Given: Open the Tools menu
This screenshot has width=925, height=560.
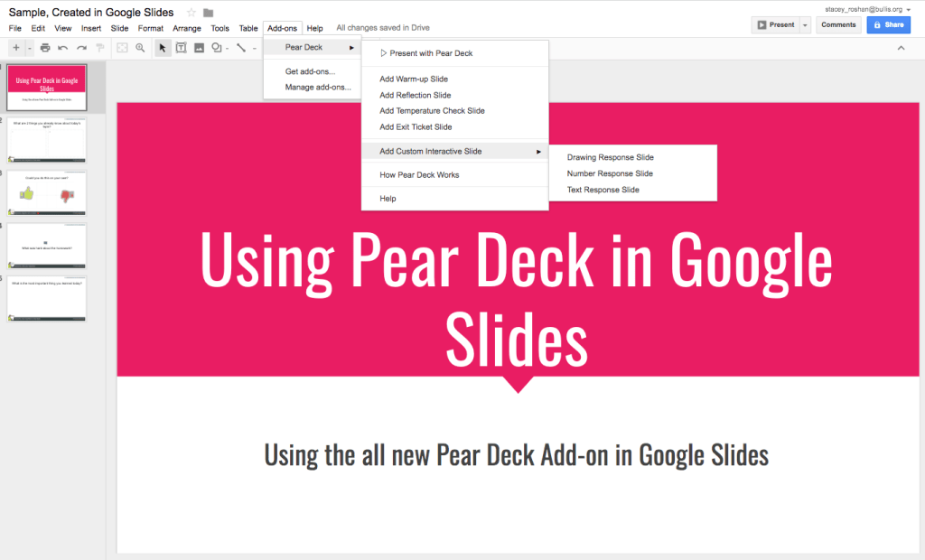Looking at the screenshot, I should [x=220, y=28].
